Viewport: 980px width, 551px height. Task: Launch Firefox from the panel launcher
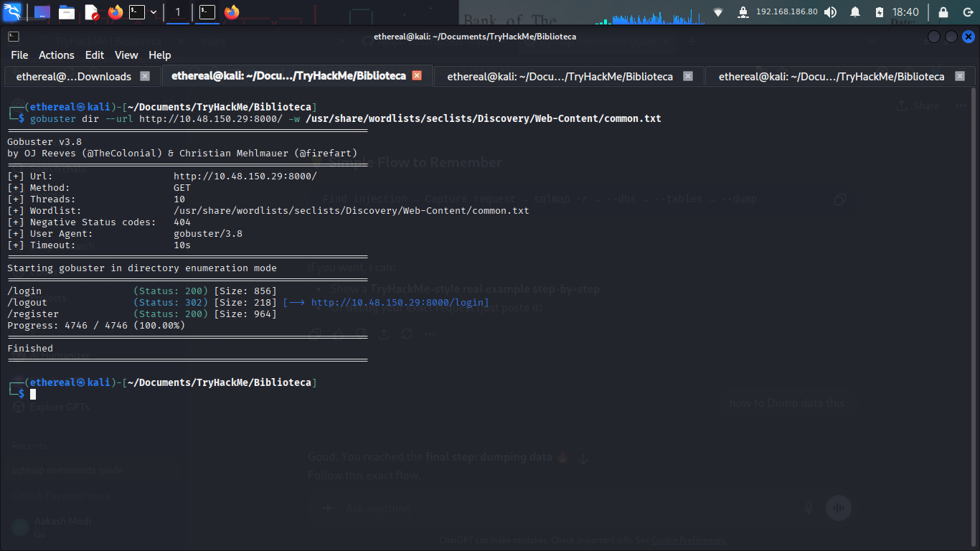115,12
